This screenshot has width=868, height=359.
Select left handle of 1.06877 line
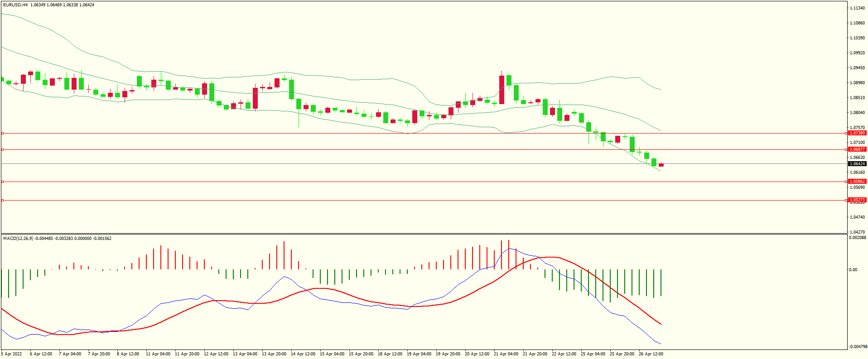2,149
